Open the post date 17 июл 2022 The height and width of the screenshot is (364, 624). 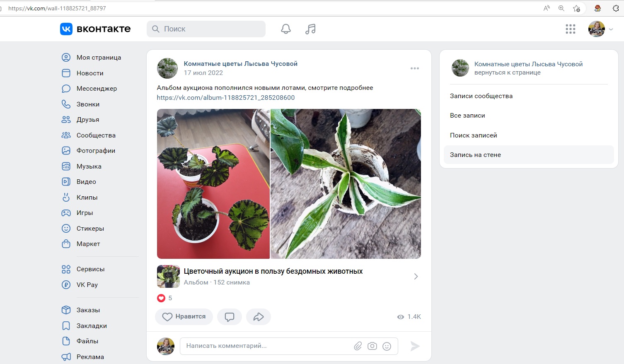[x=203, y=73]
